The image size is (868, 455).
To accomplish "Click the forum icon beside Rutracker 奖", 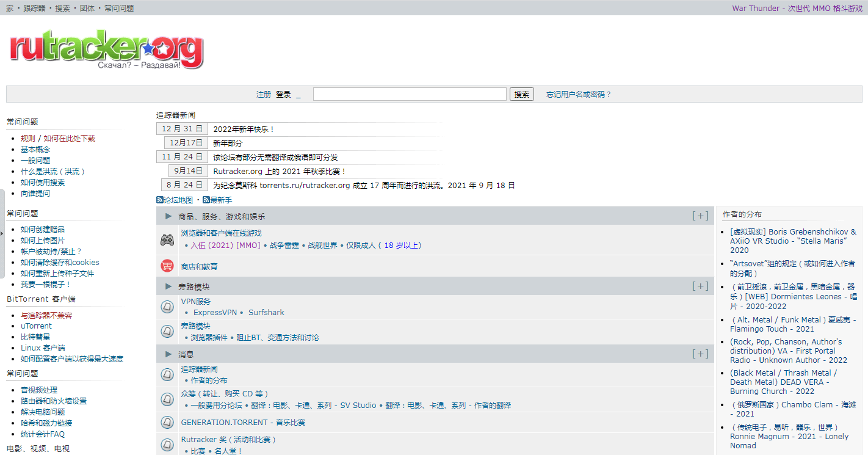I will coord(167,445).
